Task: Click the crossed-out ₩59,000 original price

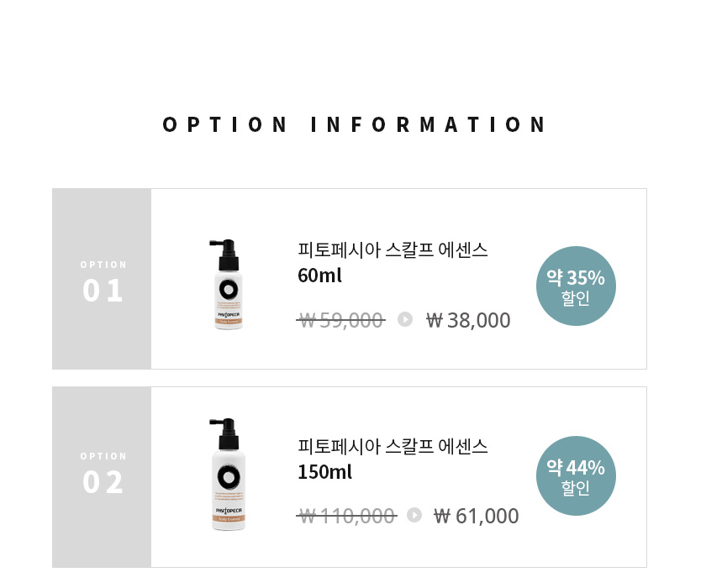Action: (341, 320)
